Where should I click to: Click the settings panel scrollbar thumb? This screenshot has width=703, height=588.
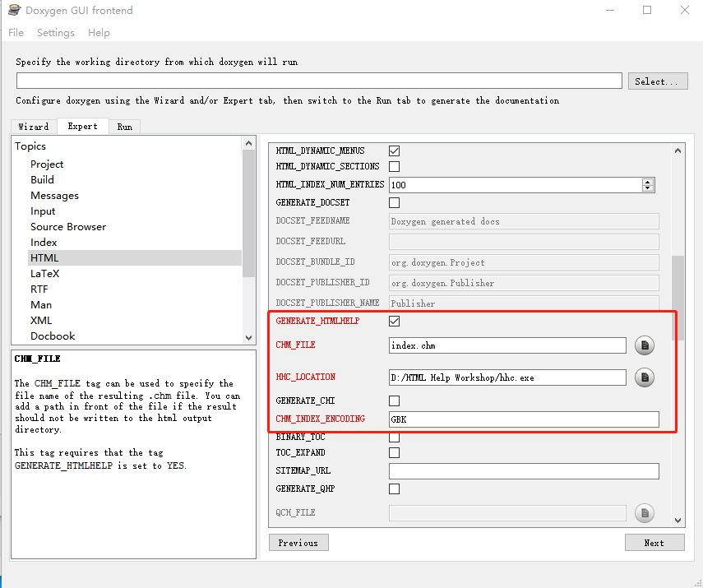pyautogui.click(x=678, y=298)
